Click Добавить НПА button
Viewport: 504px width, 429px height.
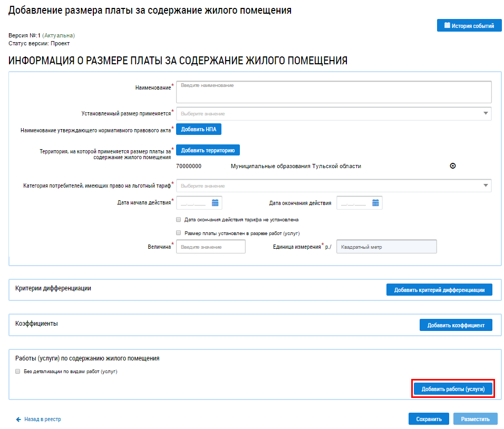199,129
